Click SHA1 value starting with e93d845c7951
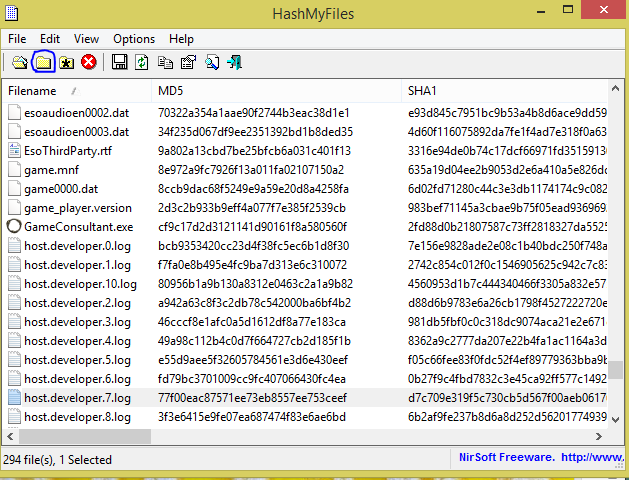This screenshot has width=629, height=480. click(507, 113)
